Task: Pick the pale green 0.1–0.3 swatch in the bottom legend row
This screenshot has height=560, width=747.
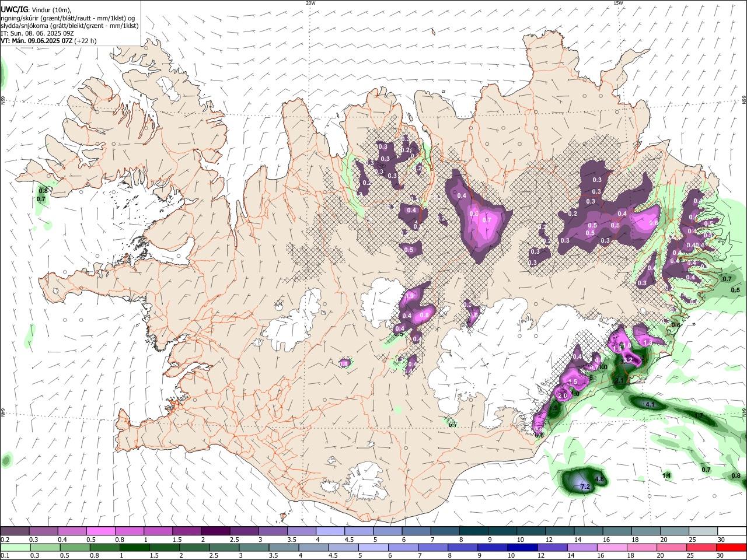Action: coord(15,547)
